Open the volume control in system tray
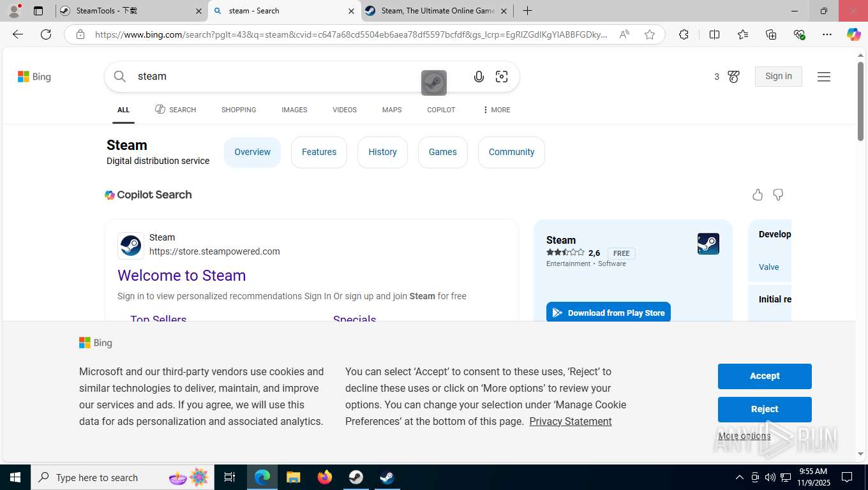Screen dimensions: 868x490 (770, 477)
